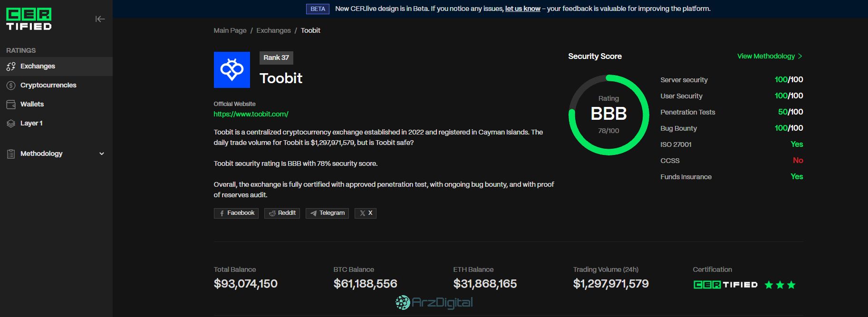Click the Wallets sidebar icon
The height and width of the screenshot is (317, 868).
coord(11,104)
